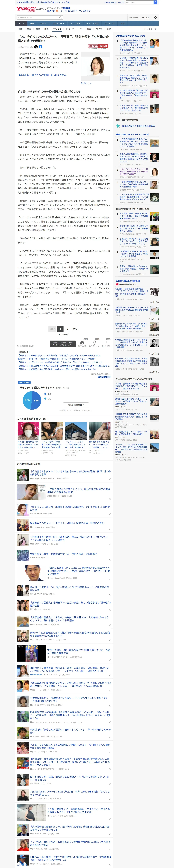Open 【写真】母・敏子さんと食事を楽しむ link
174x868 pixels.
[x=42, y=75]
